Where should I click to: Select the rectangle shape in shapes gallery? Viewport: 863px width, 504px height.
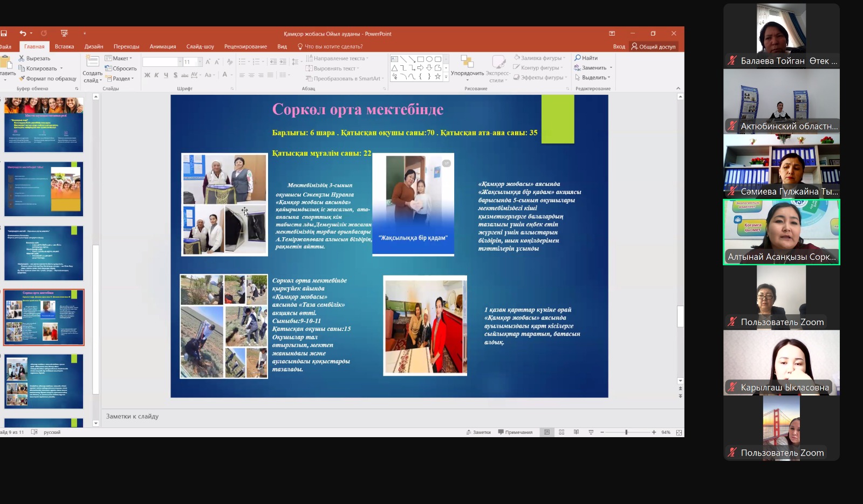tap(420, 59)
